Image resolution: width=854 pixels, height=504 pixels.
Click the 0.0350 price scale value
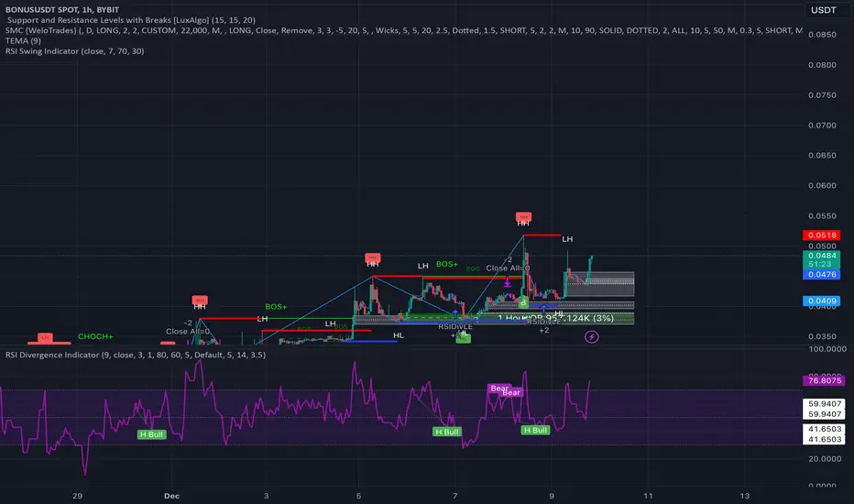822,336
